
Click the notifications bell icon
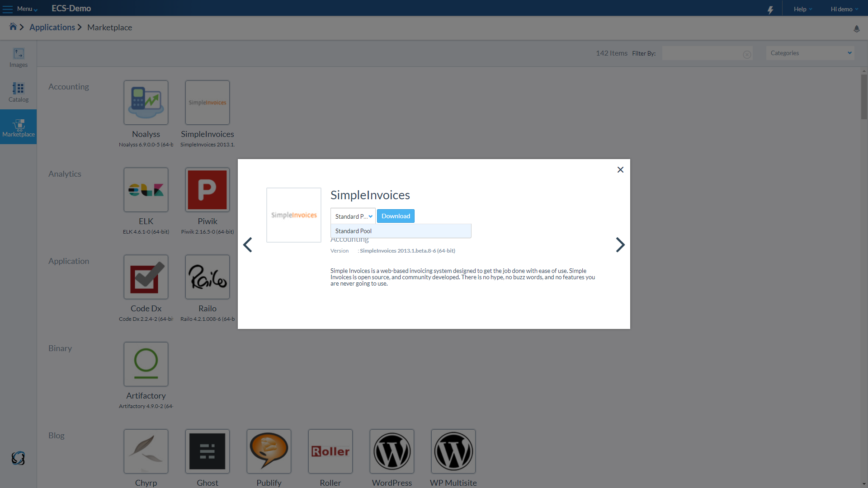[x=856, y=29]
